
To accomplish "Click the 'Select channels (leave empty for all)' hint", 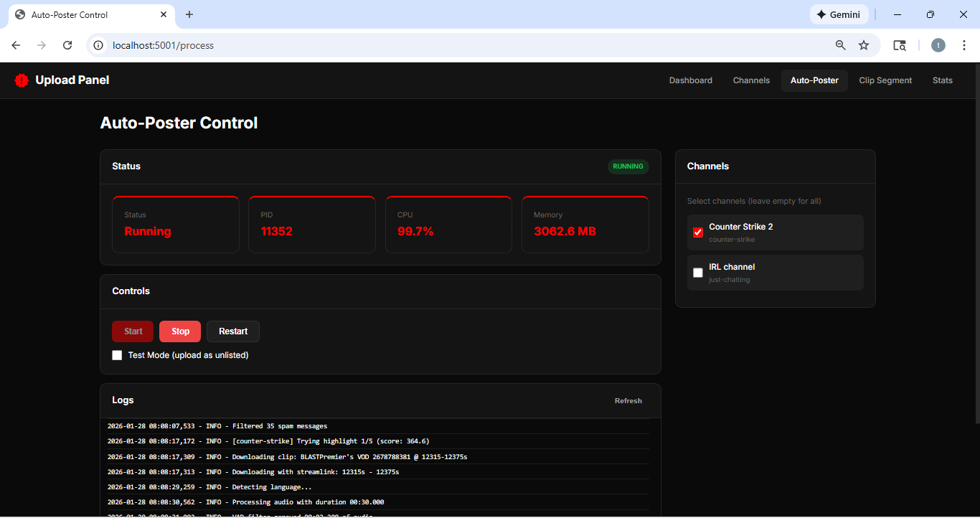I will [754, 201].
